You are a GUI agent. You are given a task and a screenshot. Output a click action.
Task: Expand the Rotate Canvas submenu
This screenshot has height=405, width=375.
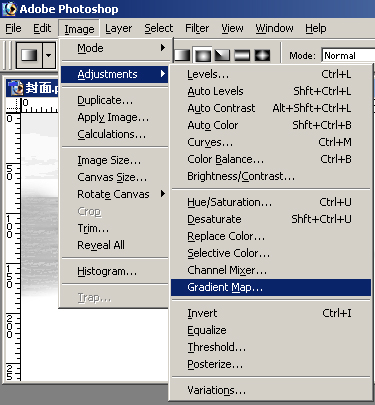click(115, 194)
